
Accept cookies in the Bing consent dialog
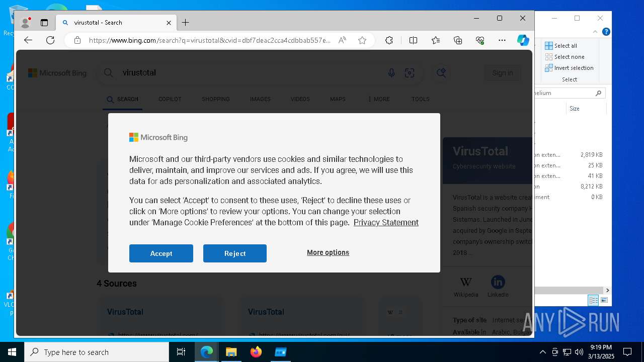pos(161,253)
